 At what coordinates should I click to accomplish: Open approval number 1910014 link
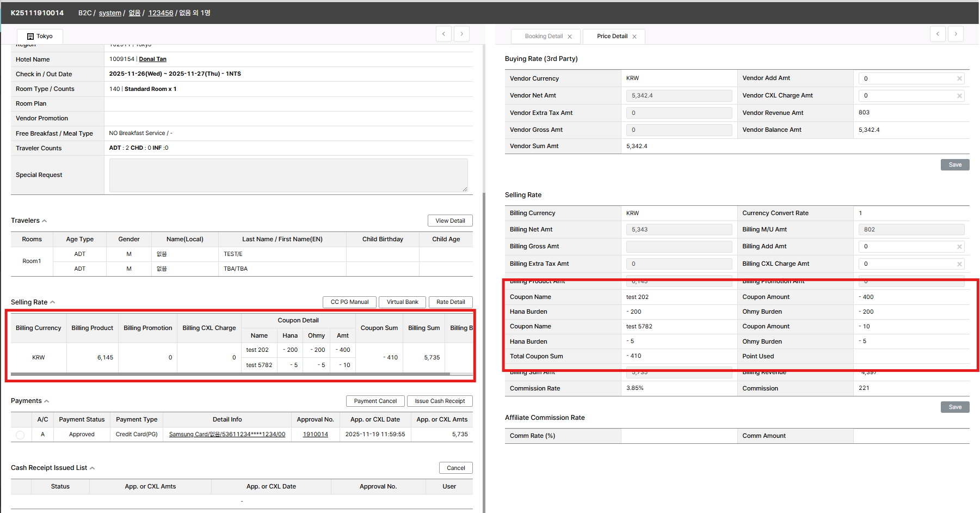click(x=315, y=435)
